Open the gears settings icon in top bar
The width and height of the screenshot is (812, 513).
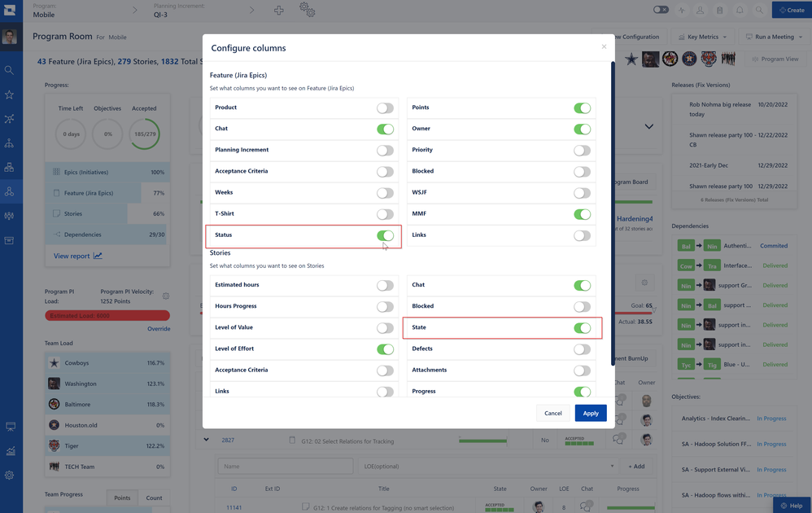point(307,9)
